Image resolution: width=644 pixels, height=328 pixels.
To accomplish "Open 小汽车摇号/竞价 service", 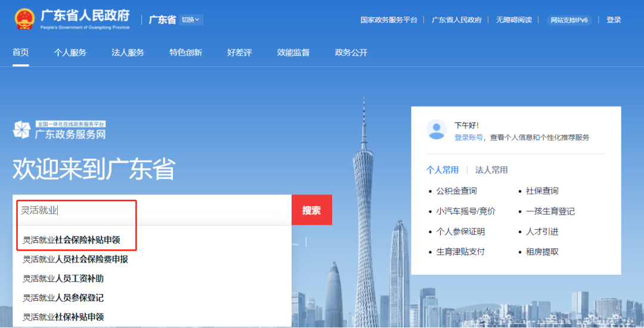I will click(x=466, y=212).
